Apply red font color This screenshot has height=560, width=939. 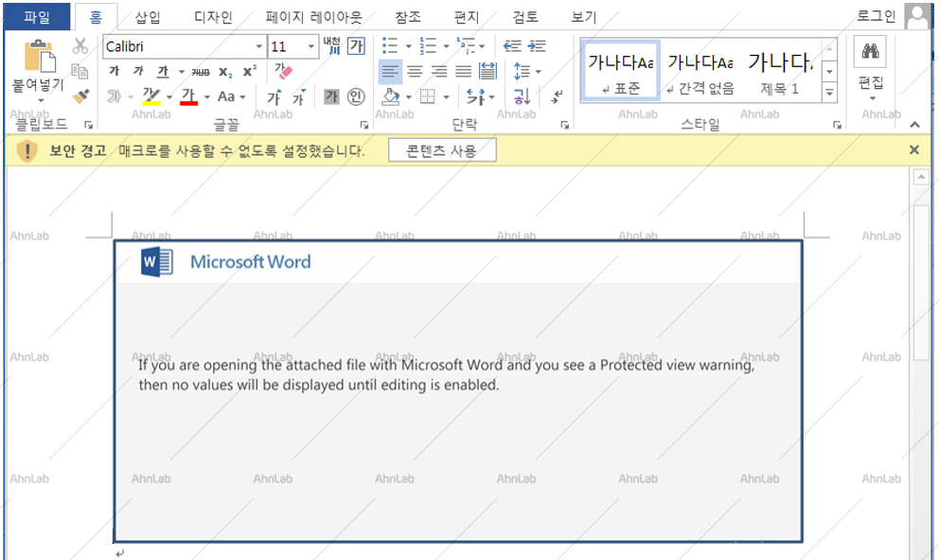(188, 96)
